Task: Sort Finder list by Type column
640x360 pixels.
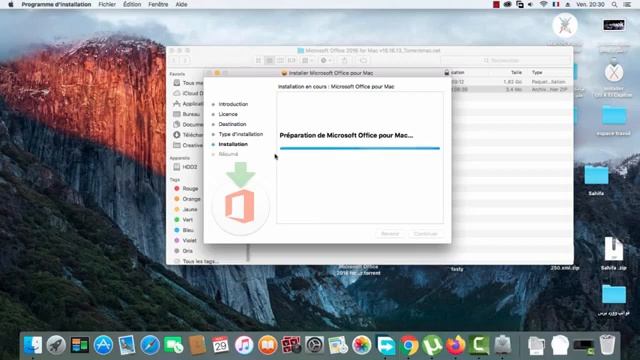Action: pyautogui.click(x=537, y=72)
